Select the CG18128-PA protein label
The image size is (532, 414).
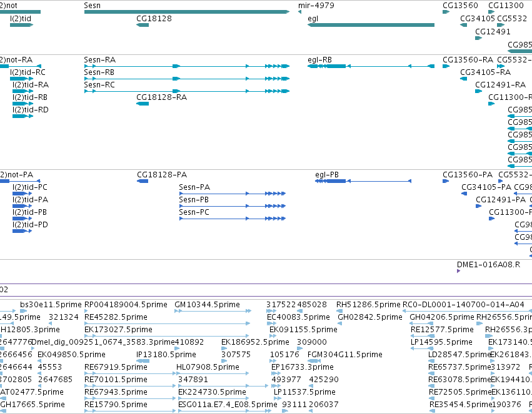point(162,175)
